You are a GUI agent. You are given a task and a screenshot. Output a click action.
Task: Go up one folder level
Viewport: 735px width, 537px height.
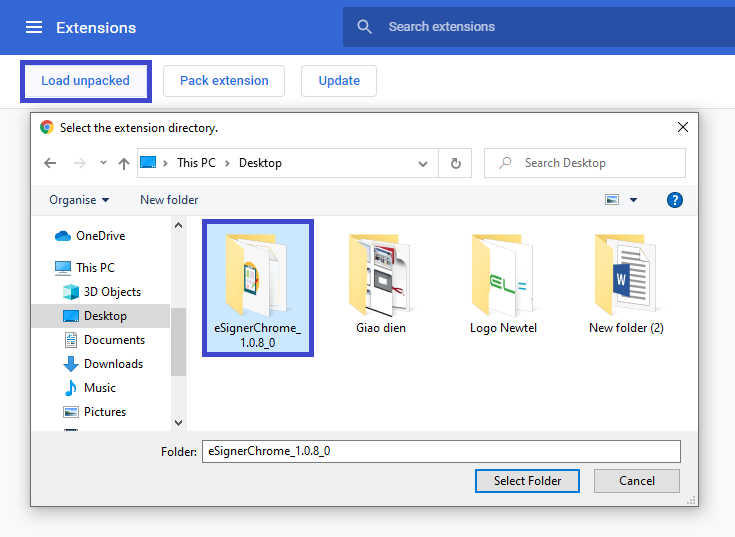(x=124, y=163)
